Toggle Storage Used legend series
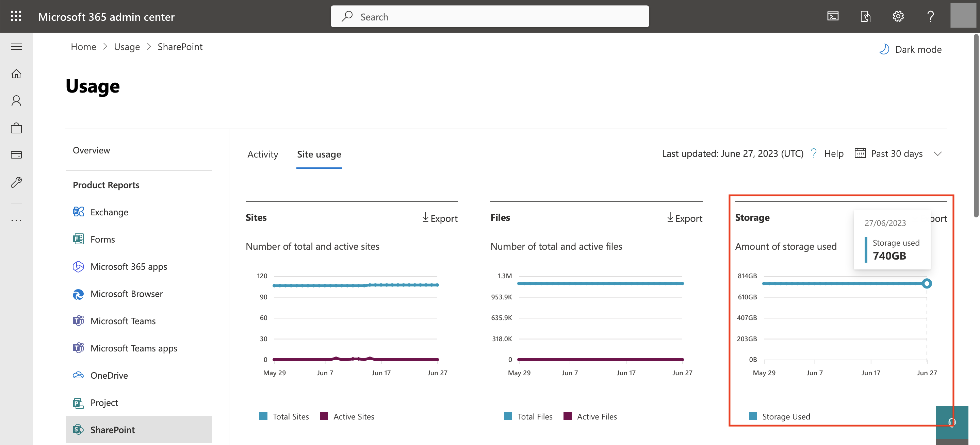Screen dimensions: 980x445 coord(780,416)
